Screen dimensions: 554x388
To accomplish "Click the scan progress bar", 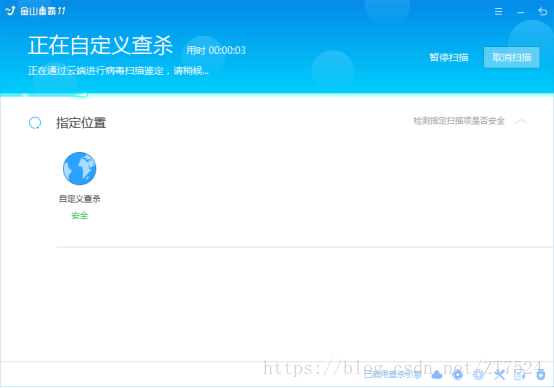I will [x=277, y=95].
